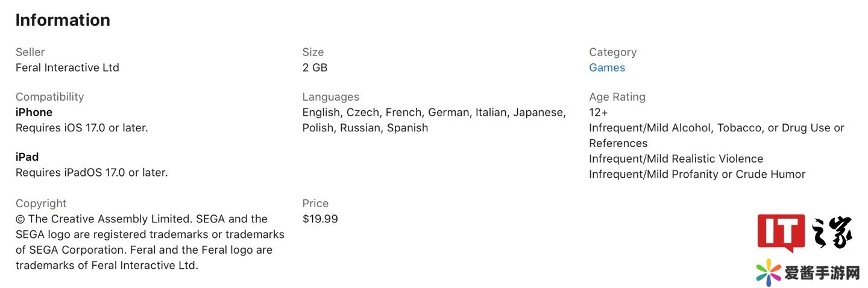
Task: Click the Copyright label
Action: [41, 203]
